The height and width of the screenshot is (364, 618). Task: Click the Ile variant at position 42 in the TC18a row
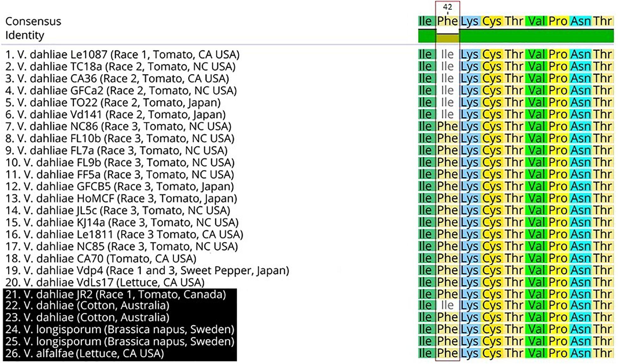click(447, 67)
